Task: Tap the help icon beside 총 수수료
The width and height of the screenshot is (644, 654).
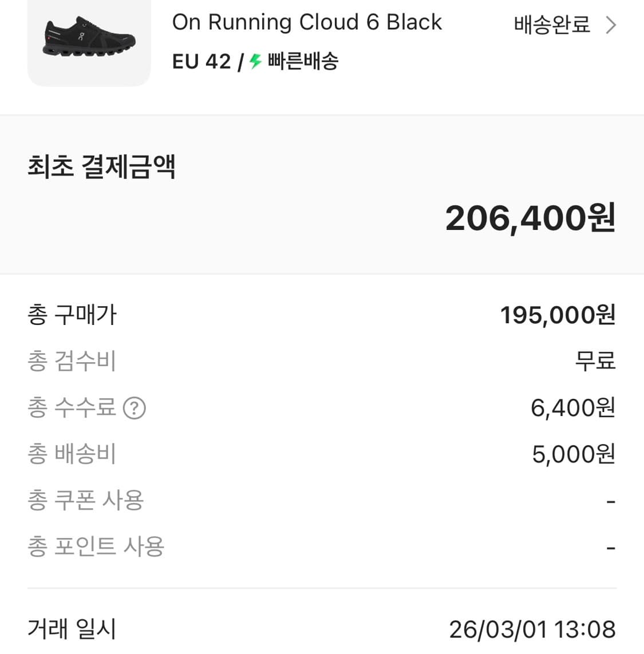Action: tap(135, 409)
